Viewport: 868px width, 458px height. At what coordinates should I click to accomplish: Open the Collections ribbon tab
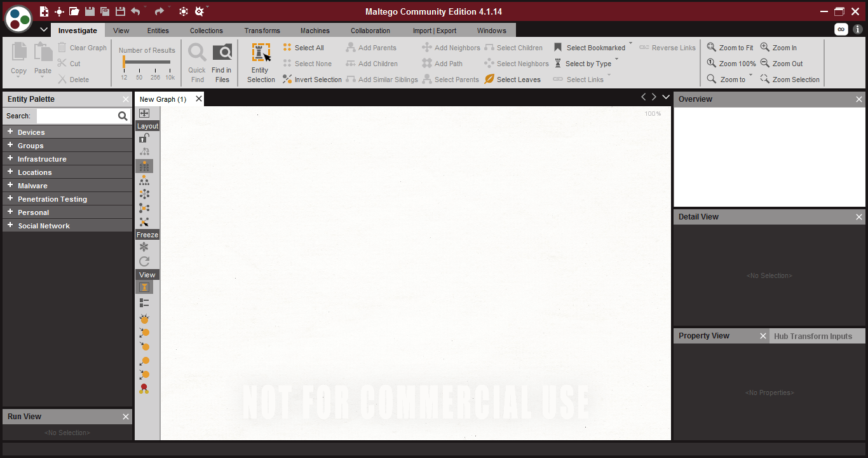[x=207, y=31]
